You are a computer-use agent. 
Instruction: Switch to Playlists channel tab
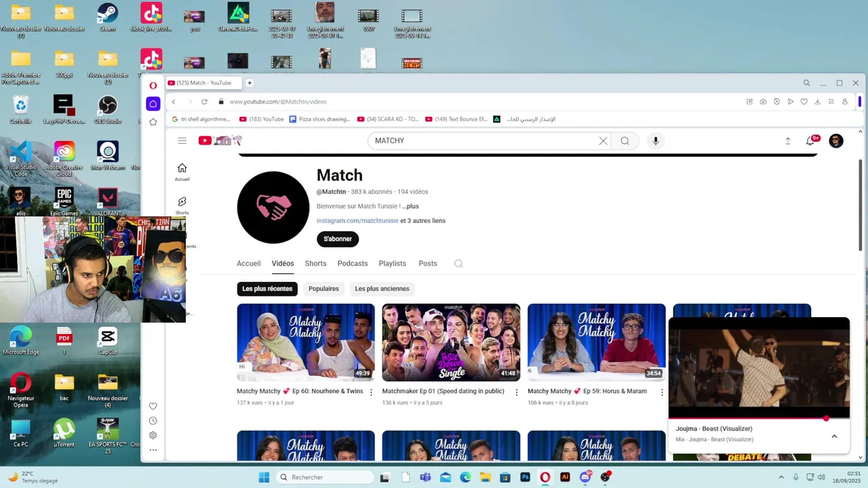tap(393, 264)
